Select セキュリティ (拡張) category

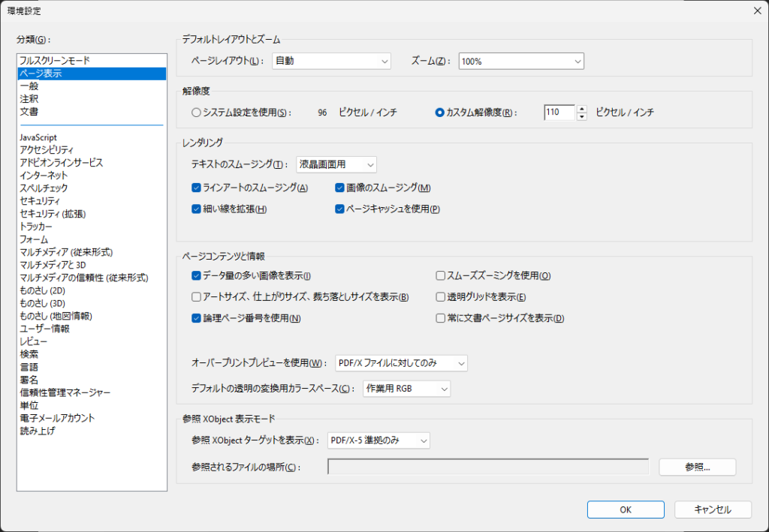click(53, 214)
